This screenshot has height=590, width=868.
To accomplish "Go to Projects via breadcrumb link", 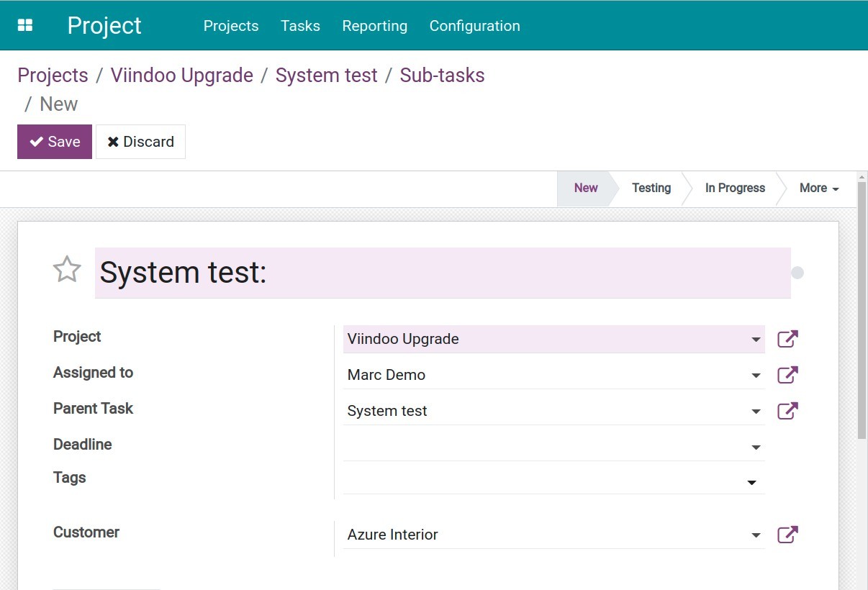I will click(53, 75).
